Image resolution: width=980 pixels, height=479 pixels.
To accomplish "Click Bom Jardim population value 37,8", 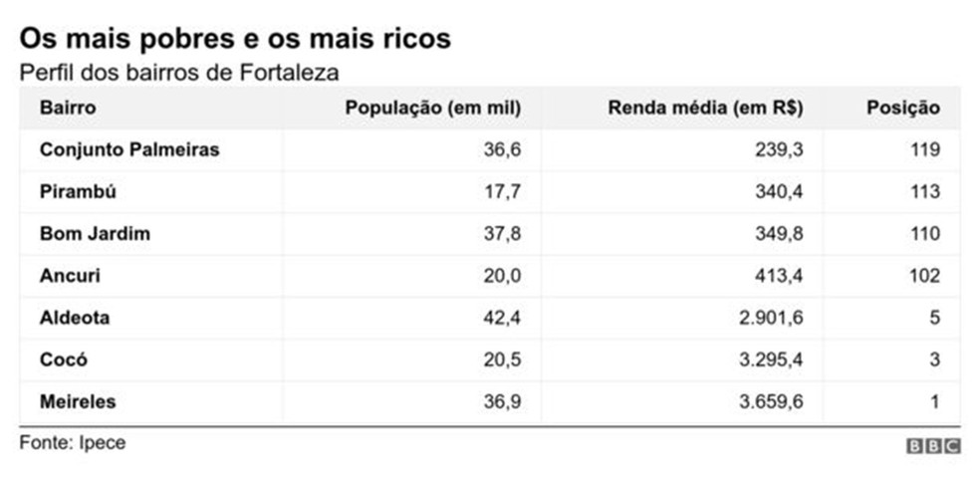I will point(501,234).
